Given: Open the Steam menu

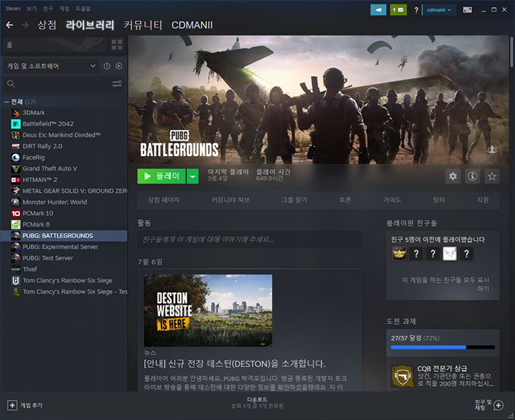Looking at the screenshot, I should click(x=13, y=8).
